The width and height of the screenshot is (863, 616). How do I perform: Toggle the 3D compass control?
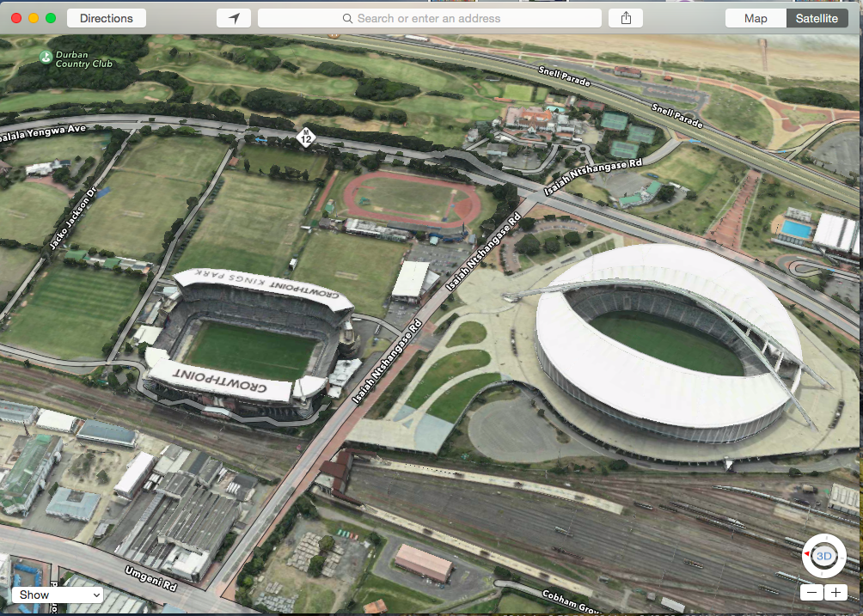[x=824, y=556]
